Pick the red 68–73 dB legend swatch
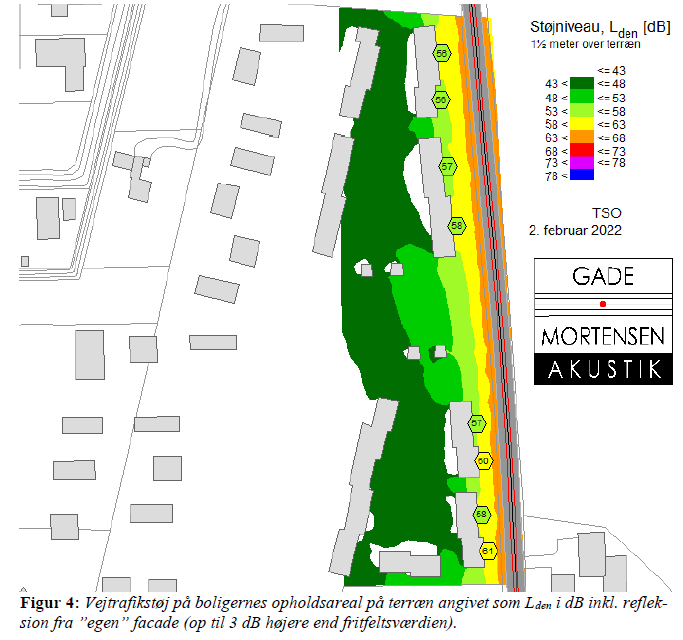The width and height of the screenshot is (683, 640). 582,148
